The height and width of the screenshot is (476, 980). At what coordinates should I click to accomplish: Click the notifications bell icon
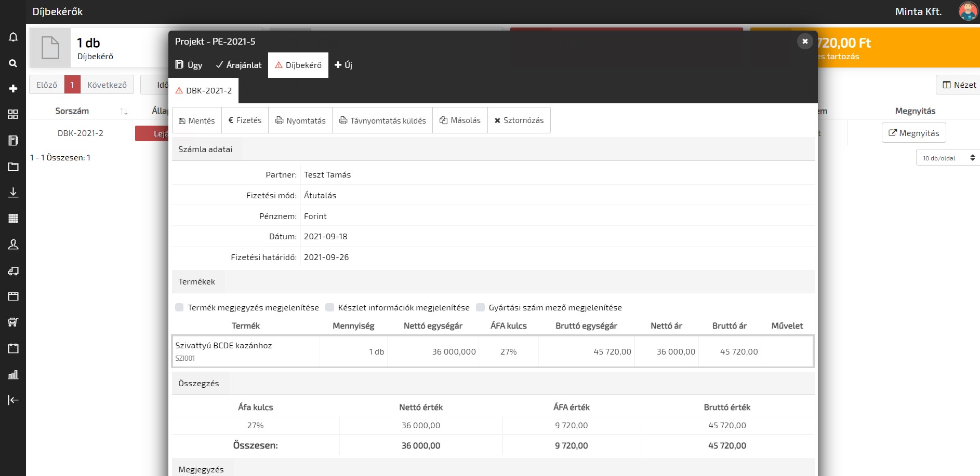(13, 37)
